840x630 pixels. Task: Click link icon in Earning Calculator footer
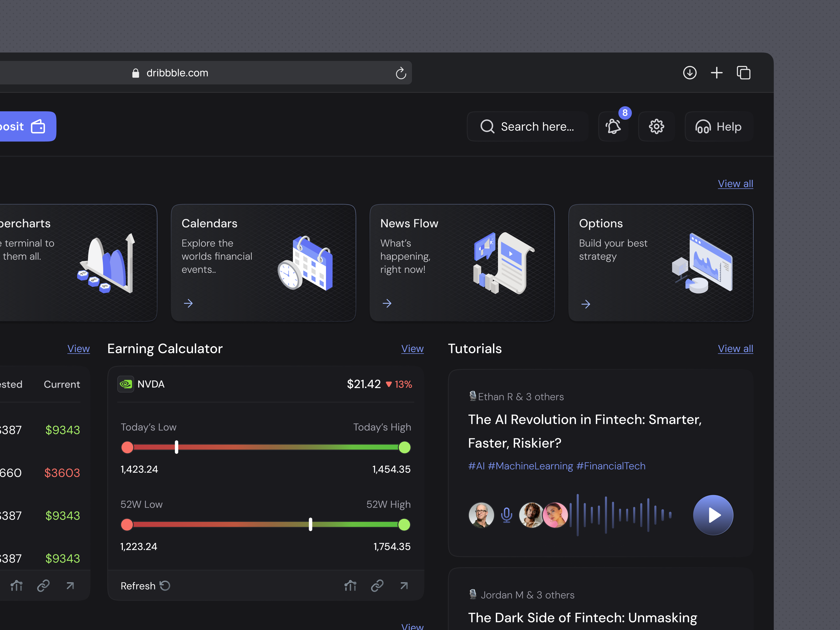(377, 586)
